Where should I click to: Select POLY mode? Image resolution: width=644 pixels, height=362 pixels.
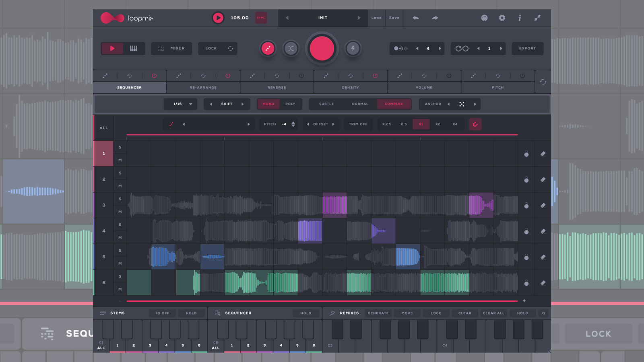(290, 104)
